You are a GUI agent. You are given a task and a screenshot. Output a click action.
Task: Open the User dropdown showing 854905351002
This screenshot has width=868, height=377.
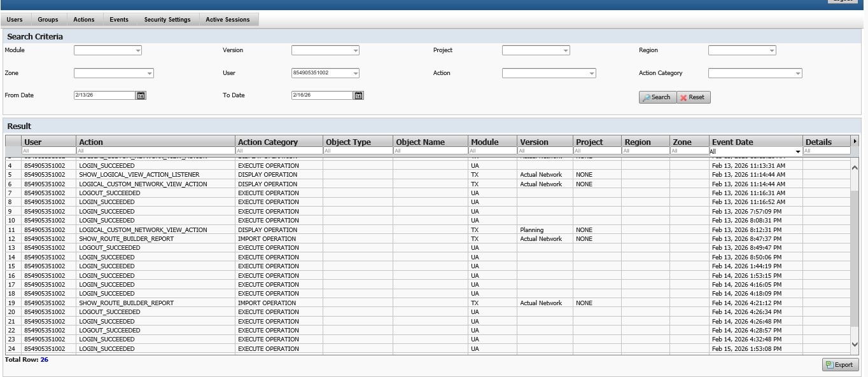click(355, 73)
